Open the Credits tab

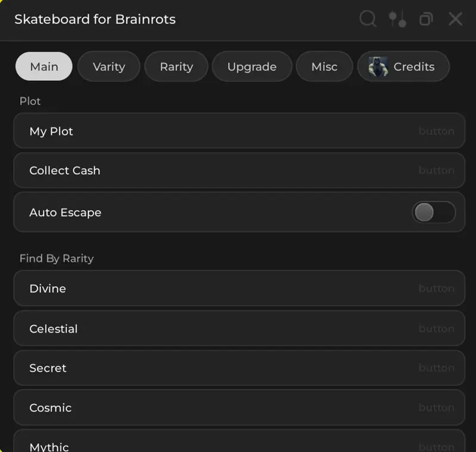(x=403, y=67)
